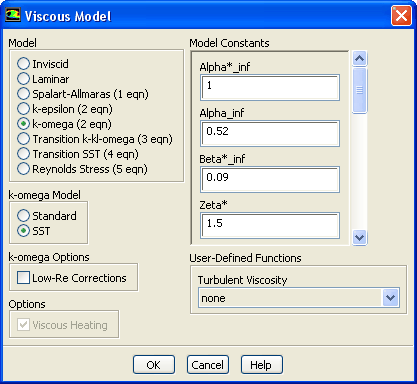This screenshot has height=384, width=417.
Task: Click the Viscous Model title bar app icon
Action: click(13, 15)
